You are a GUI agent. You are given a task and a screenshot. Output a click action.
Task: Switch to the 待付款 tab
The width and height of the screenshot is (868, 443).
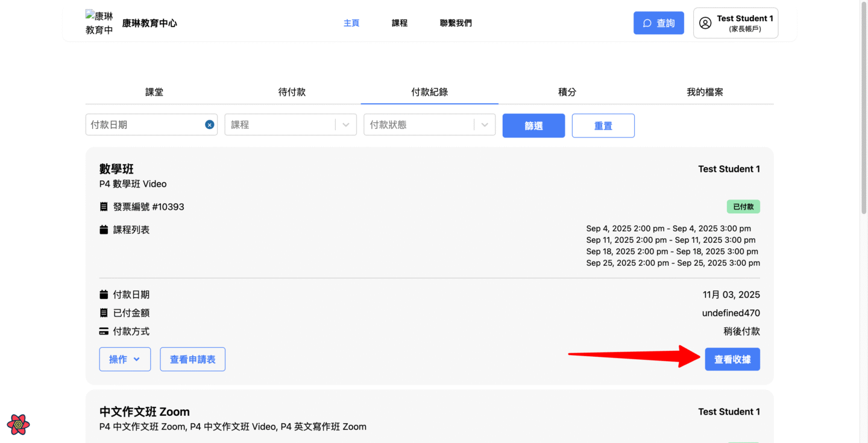(x=292, y=92)
